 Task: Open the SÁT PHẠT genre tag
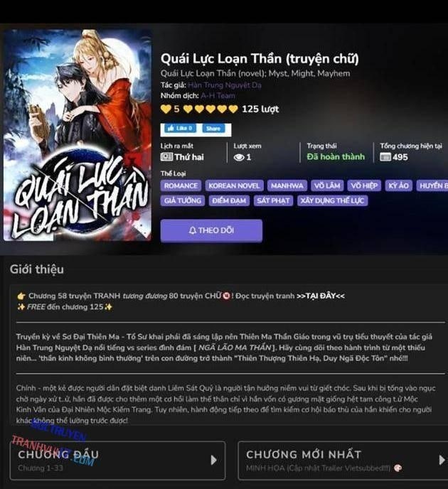(x=273, y=200)
